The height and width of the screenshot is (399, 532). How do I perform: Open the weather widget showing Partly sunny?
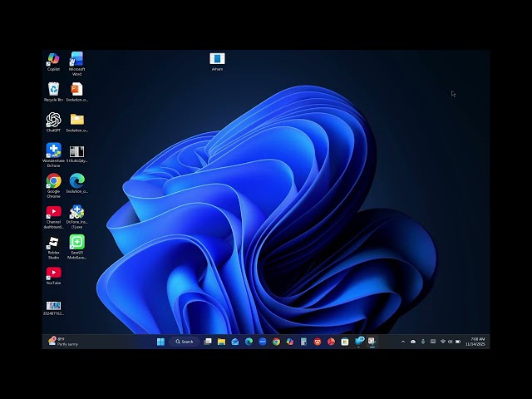(64, 342)
